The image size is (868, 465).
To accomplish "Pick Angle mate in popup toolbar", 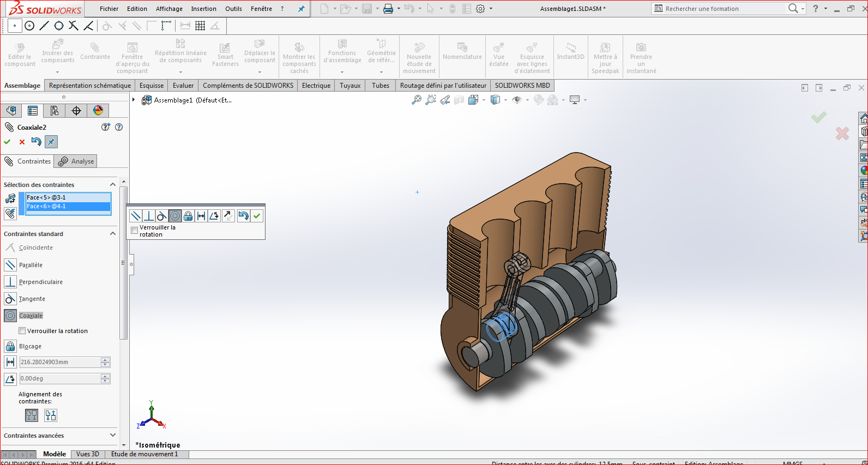I will tap(214, 216).
